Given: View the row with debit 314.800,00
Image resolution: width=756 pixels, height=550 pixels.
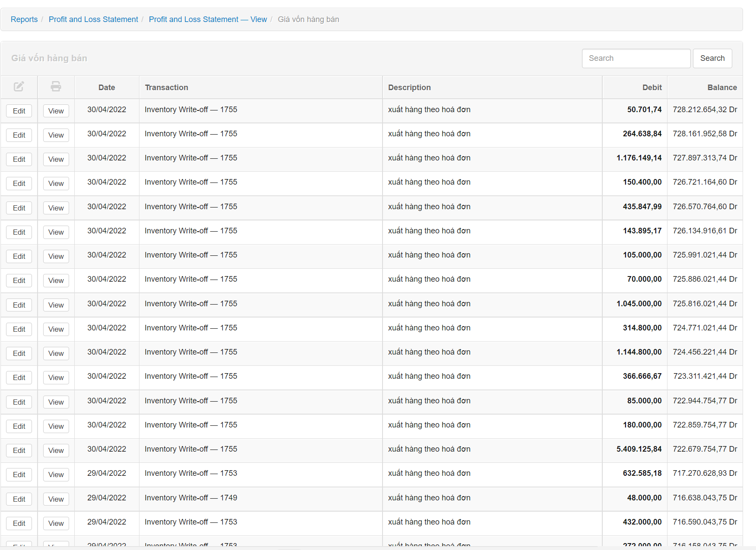Looking at the screenshot, I should click(56, 329).
